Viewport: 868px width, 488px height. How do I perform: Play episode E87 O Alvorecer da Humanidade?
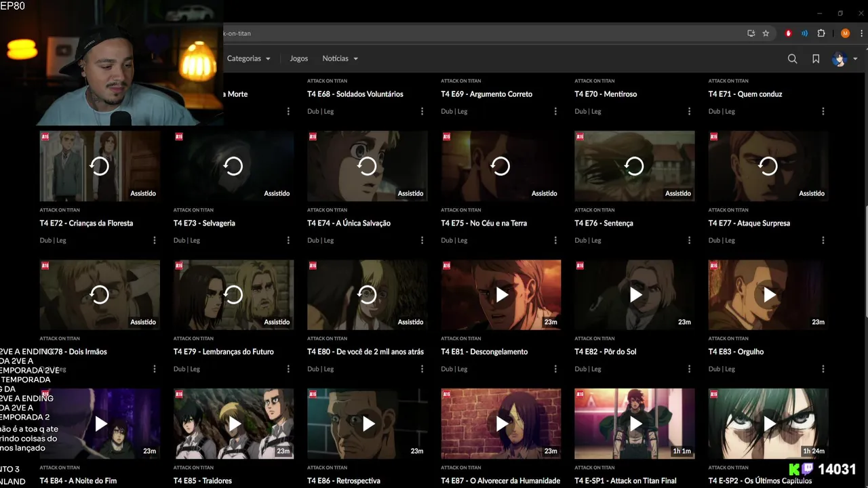click(501, 424)
